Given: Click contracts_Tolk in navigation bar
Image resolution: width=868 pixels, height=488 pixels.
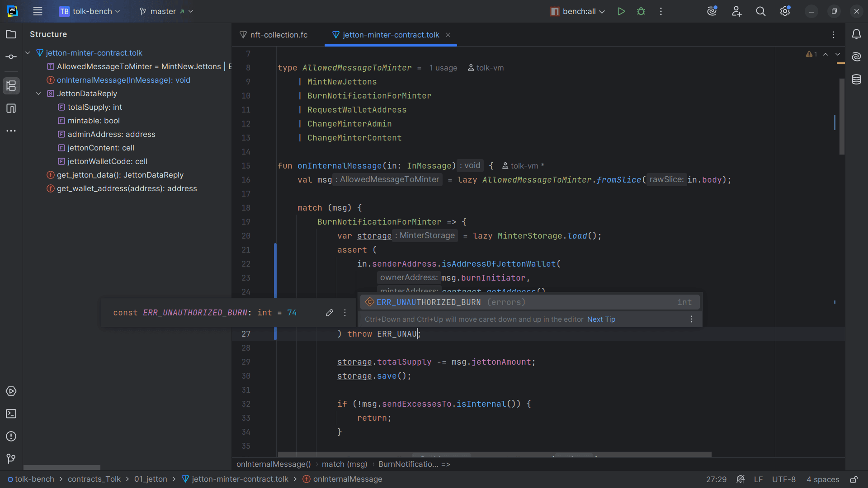Looking at the screenshot, I should coord(94,479).
